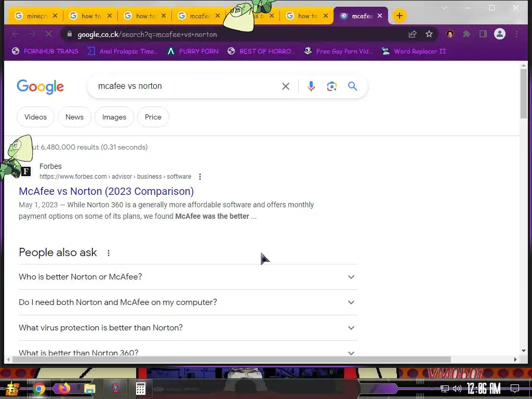Click the red question mark taskbar icon
Image resolution: width=532 pixels, height=399 pixels.
click(115, 388)
